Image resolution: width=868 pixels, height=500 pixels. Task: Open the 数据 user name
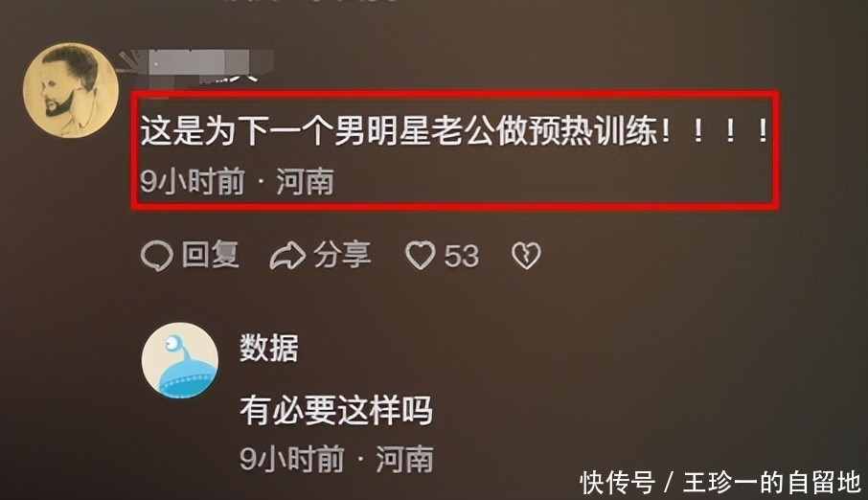coord(269,348)
